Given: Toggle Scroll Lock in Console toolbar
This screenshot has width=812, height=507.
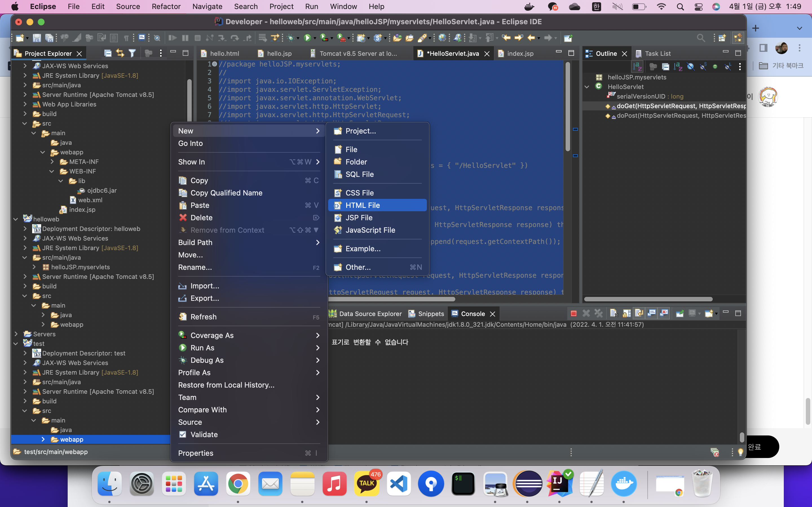Looking at the screenshot, I should tap(626, 313).
